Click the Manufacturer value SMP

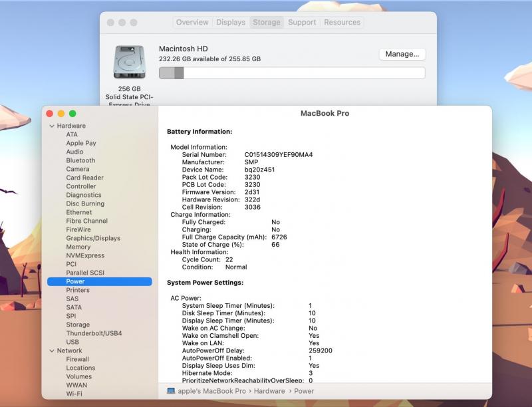point(251,162)
